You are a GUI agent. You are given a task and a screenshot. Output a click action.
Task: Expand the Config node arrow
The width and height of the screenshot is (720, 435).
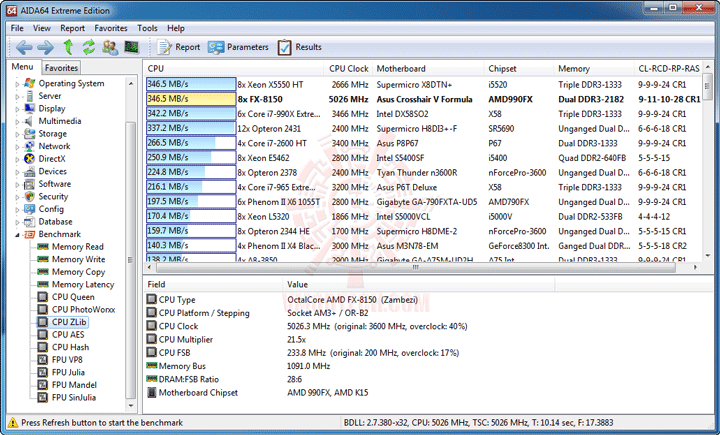(17, 209)
